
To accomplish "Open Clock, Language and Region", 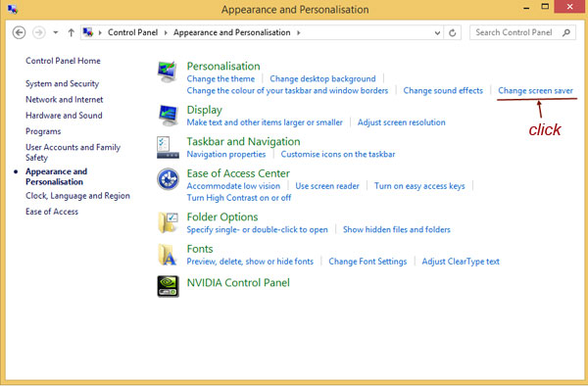I will pyautogui.click(x=77, y=196).
